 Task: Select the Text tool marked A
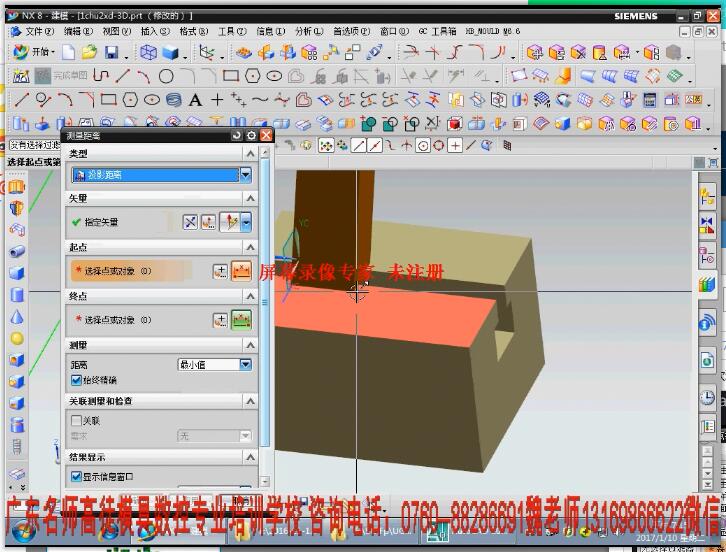pos(195,100)
